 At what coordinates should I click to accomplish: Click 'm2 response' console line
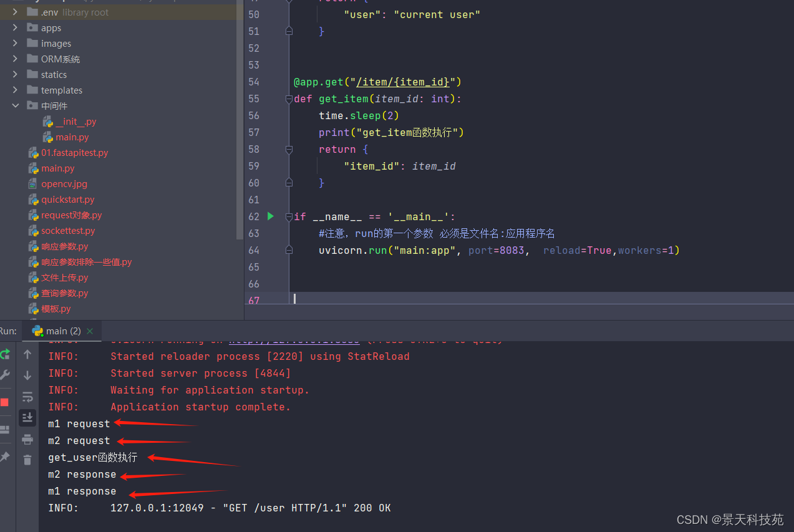82,474
